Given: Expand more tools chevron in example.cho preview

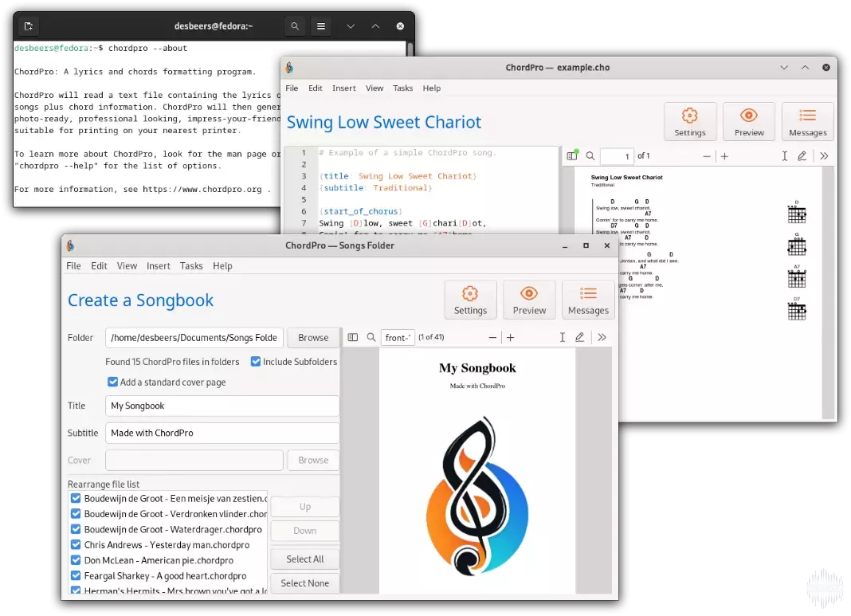Looking at the screenshot, I should point(824,156).
